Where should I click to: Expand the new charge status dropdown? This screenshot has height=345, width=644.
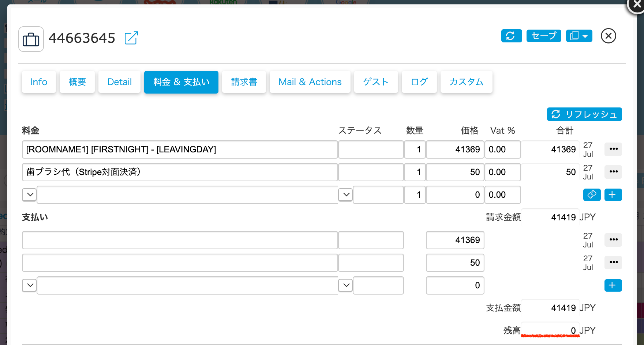345,195
